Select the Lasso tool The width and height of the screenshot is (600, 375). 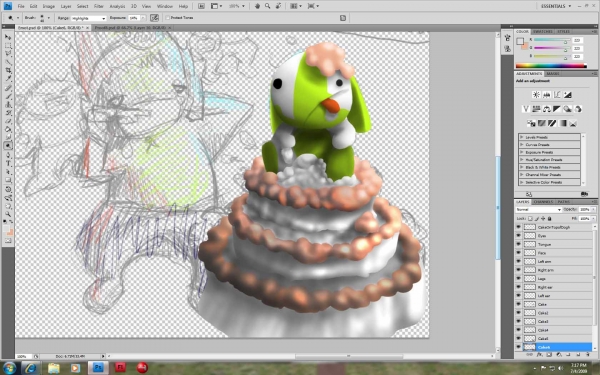[8, 54]
